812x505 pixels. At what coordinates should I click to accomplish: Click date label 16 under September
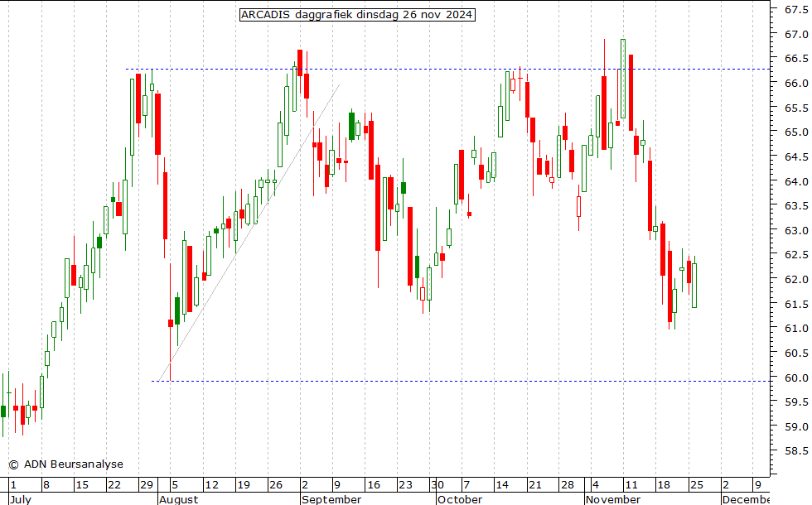(373, 485)
